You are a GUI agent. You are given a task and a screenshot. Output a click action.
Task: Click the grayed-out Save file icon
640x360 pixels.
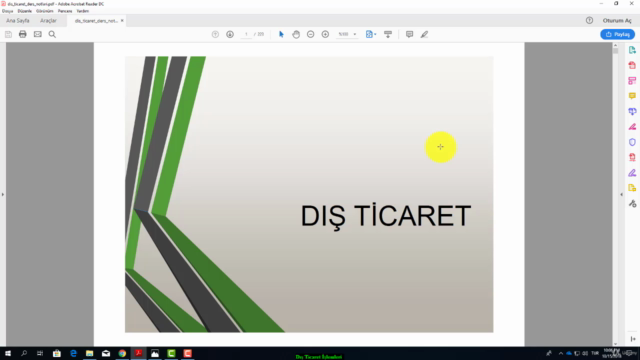tap(8, 34)
